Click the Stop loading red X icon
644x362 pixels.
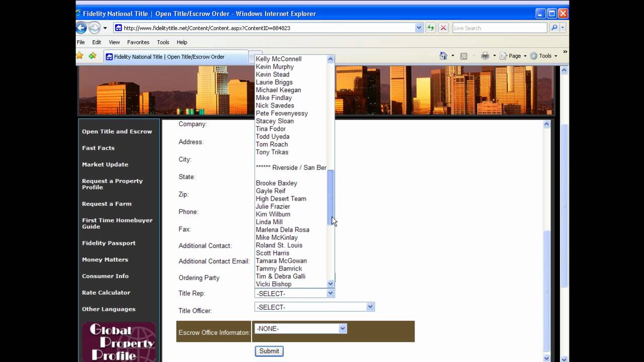click(443, 28)
